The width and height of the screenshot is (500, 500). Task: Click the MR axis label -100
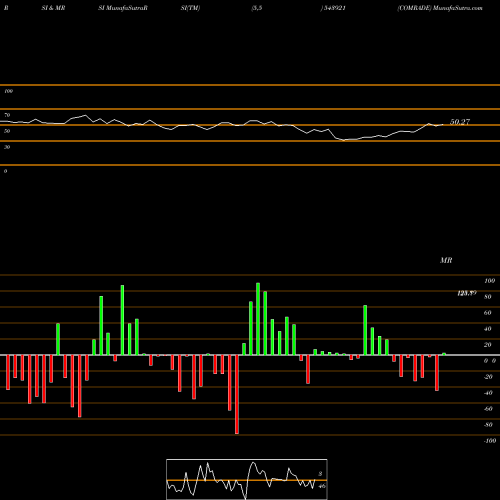click(490, 441)
